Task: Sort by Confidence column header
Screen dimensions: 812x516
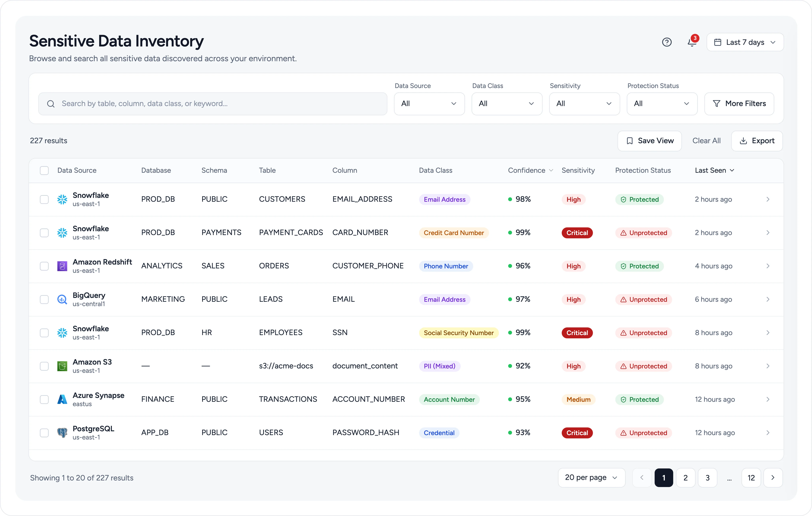Action: point(530,170)
